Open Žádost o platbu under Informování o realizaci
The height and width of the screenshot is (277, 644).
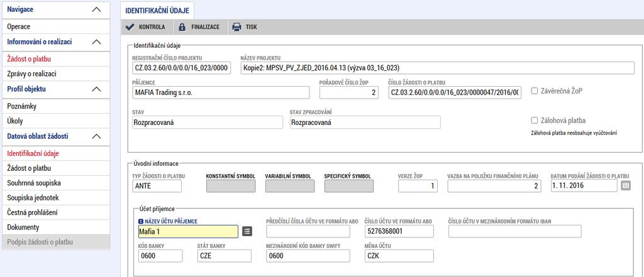pos(56,59)
